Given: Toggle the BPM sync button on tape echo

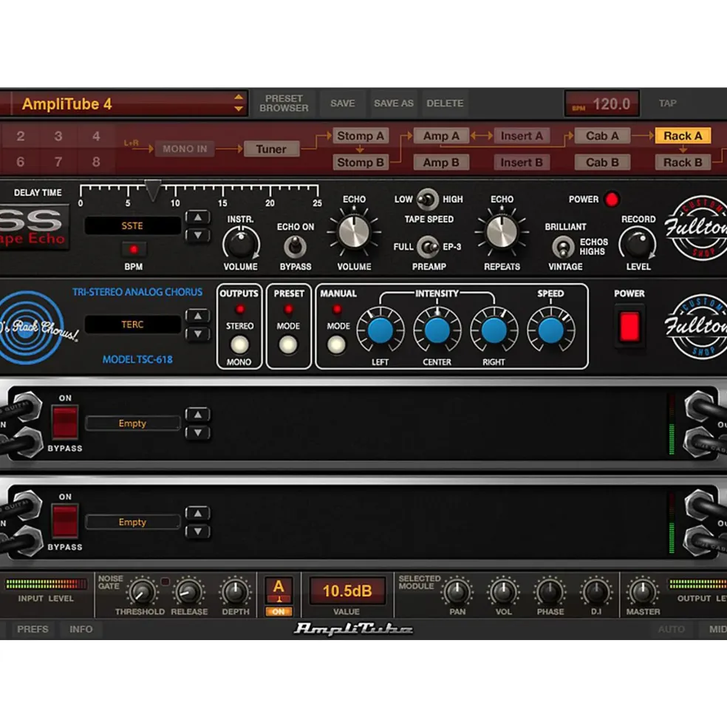Looking at the screenshot, I should click(134, 249).
